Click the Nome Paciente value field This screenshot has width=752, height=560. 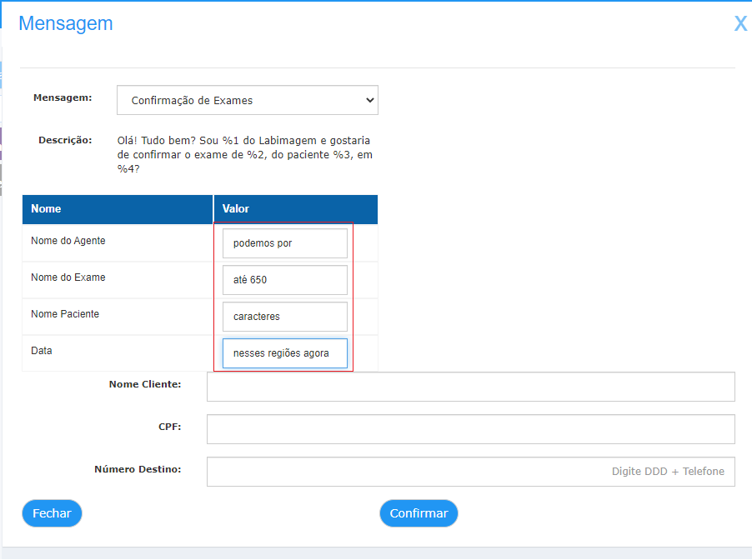click(x=285, y=317)
